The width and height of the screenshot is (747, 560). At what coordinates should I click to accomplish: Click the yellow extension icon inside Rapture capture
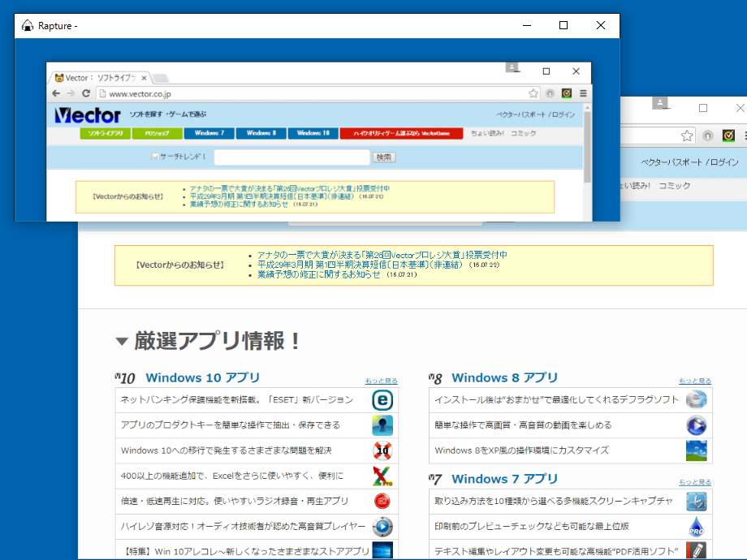pos(567,93)
